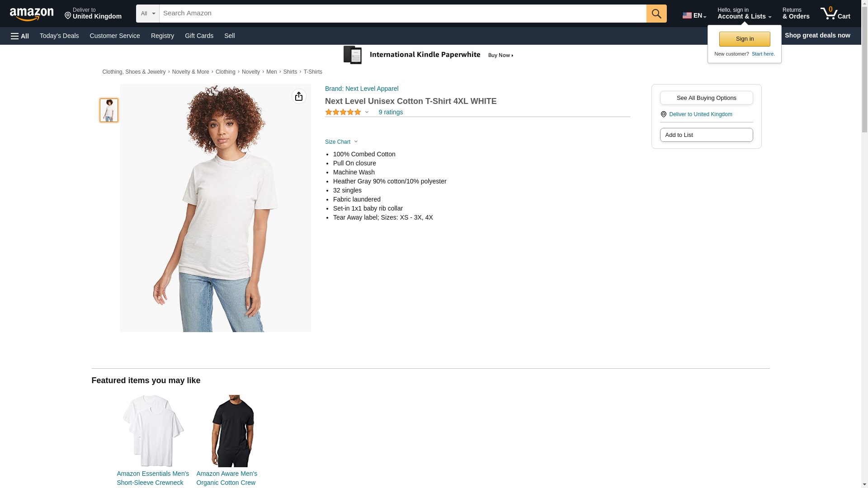
Task: Open the 9 ratings link
Action: 391,112
